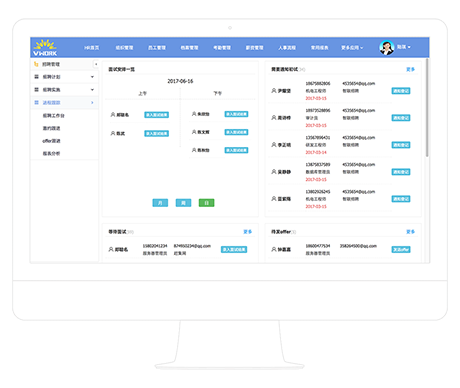460x388 pixels.
Task: Switch schedule to week view (周)
Action: [x=183, y=203]
